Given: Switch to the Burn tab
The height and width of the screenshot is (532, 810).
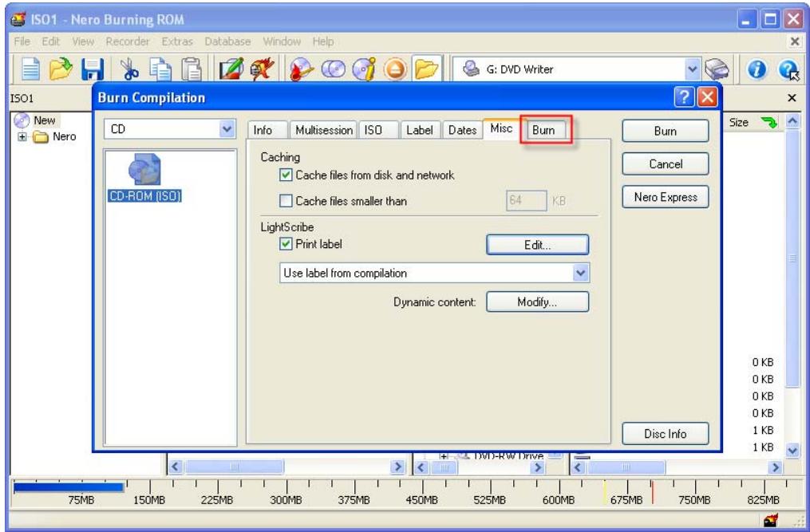Looking at the screenshot, I should pos(547,130).
